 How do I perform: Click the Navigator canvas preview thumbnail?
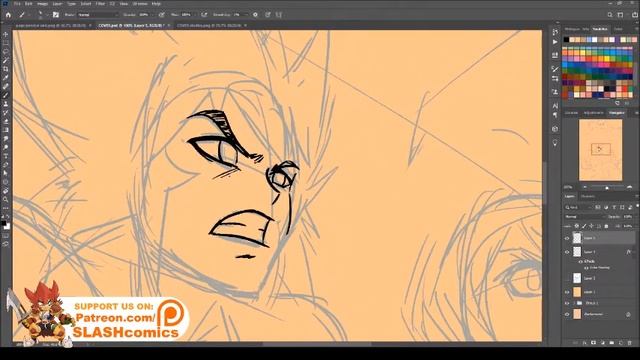coord(600,150)
